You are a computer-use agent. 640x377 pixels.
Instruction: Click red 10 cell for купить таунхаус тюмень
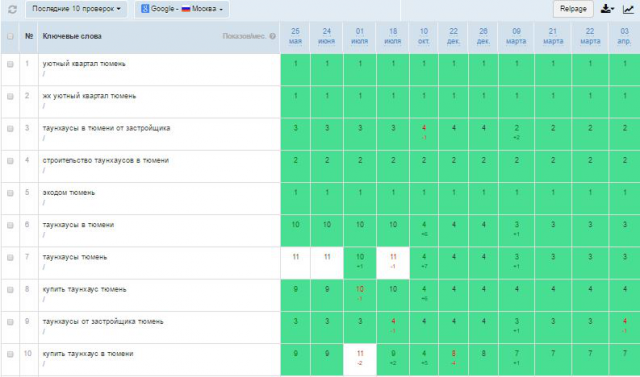pyautogui.click(x=360, y=295)
